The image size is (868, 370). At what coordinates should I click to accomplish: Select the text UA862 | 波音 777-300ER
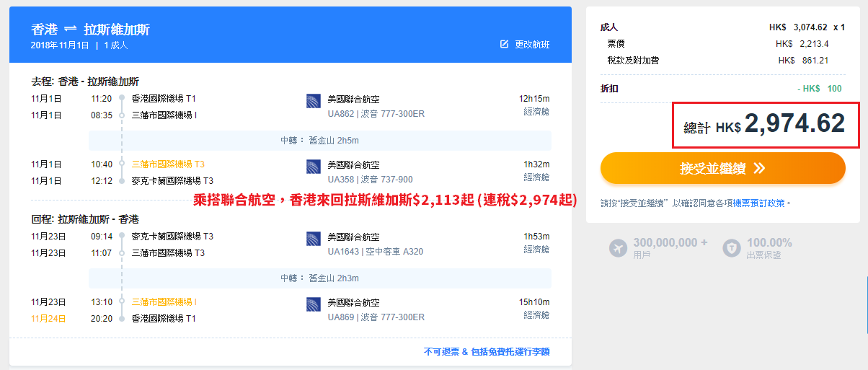376,115
